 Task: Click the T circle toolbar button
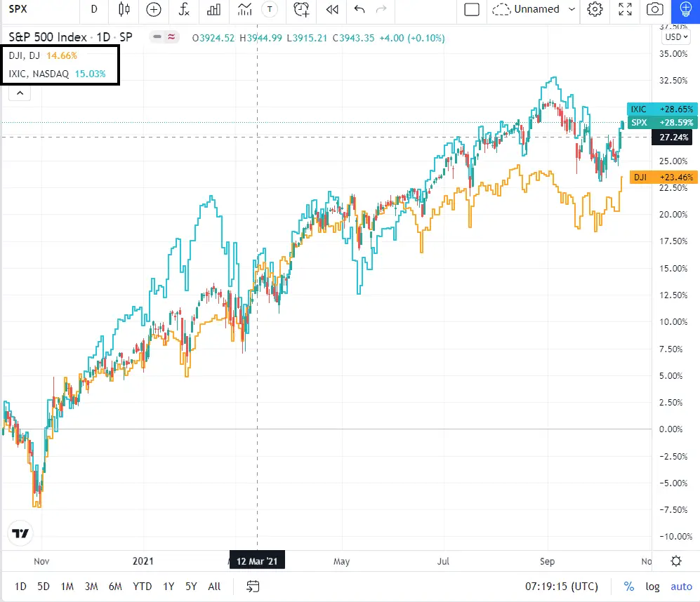point(270,9)
